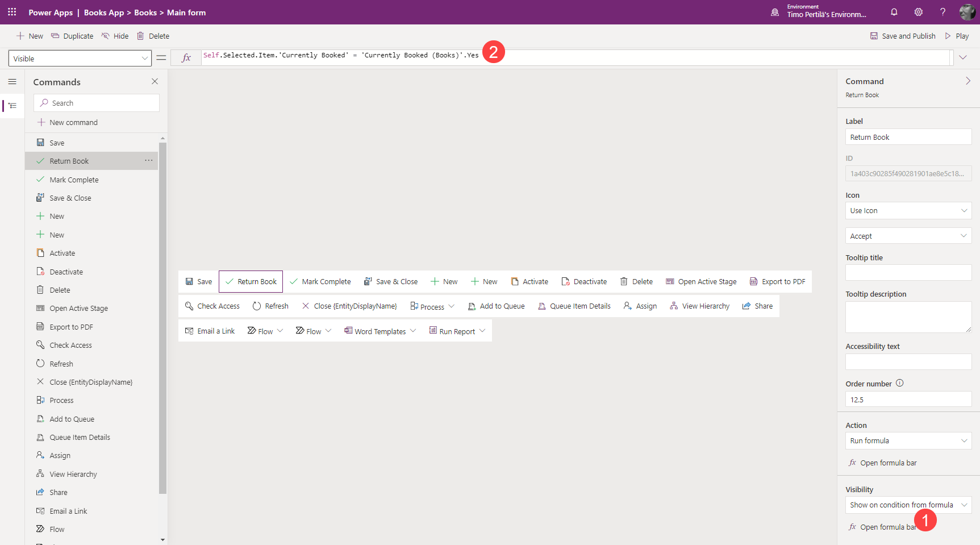Click the Order number info icon
The image size is (980, 545).
(x=900, y=383)
